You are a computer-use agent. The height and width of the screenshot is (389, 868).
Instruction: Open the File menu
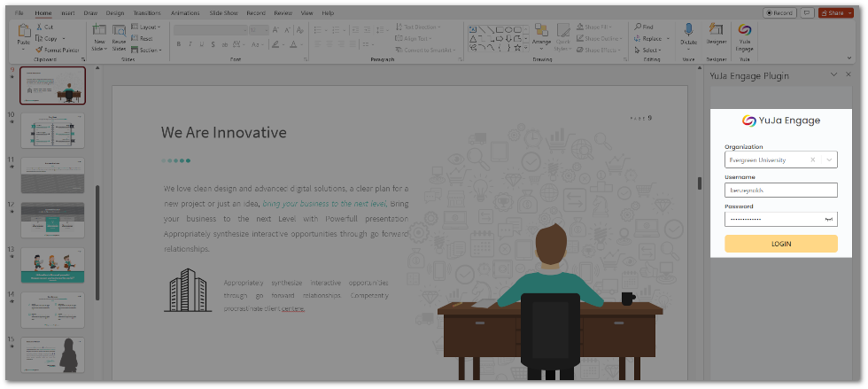point(19,12)
